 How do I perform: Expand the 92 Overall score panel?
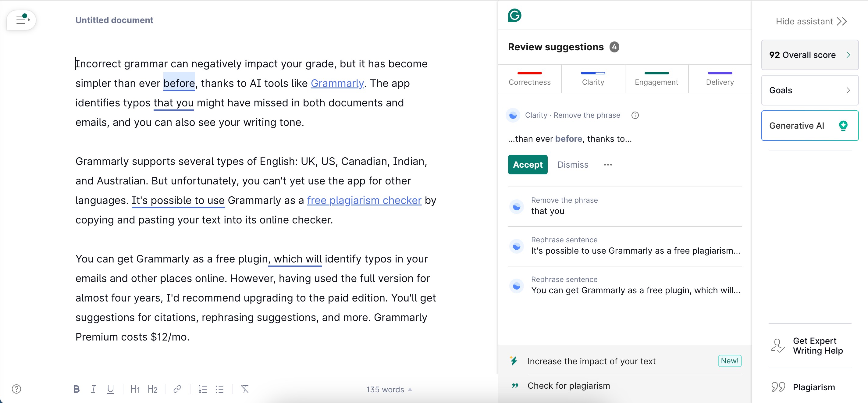point(809,55)
